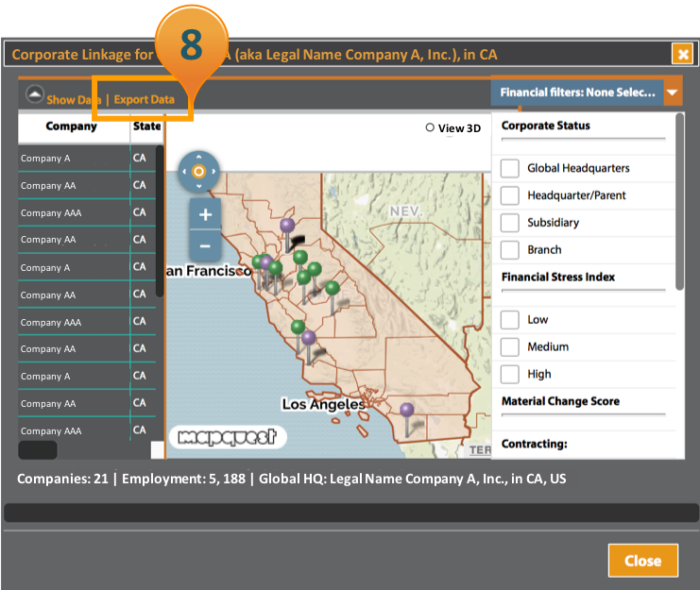Toggle the Medium stress index checkbox
700x590 pixels.
[510, 347]
